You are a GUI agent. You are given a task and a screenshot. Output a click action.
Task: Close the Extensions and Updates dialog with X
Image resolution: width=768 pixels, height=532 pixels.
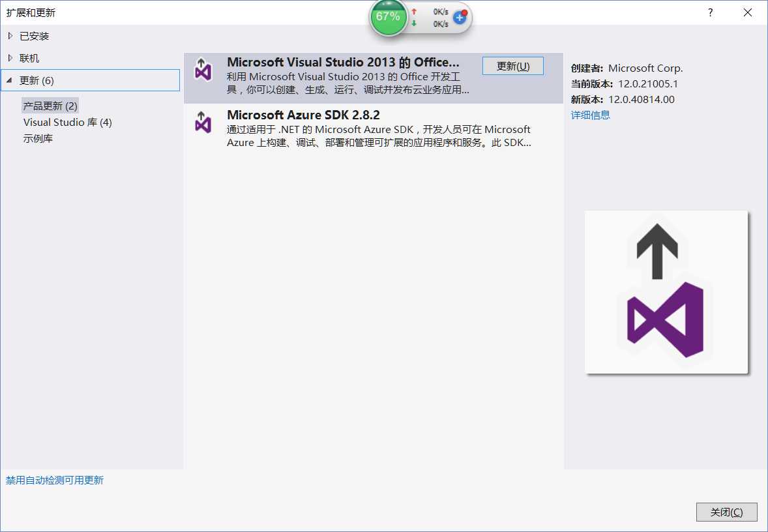pyautogui.click(x=747, y=12)
